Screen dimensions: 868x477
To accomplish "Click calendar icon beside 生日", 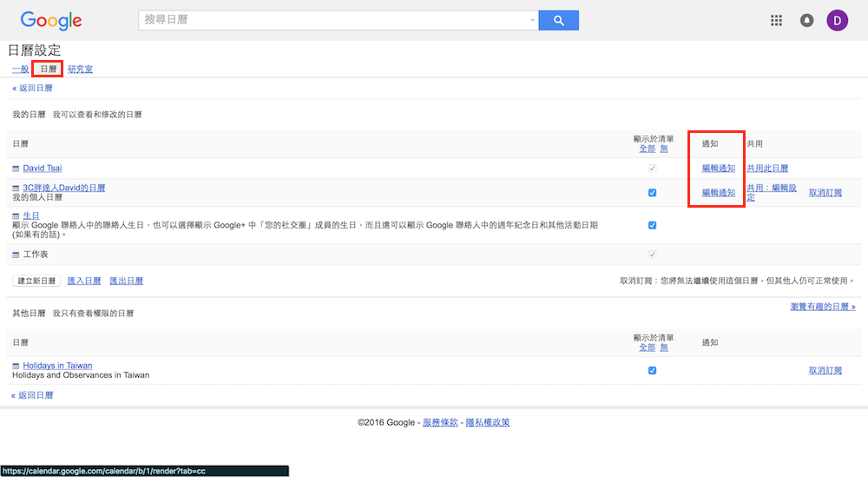I will (x=16, y=215).
